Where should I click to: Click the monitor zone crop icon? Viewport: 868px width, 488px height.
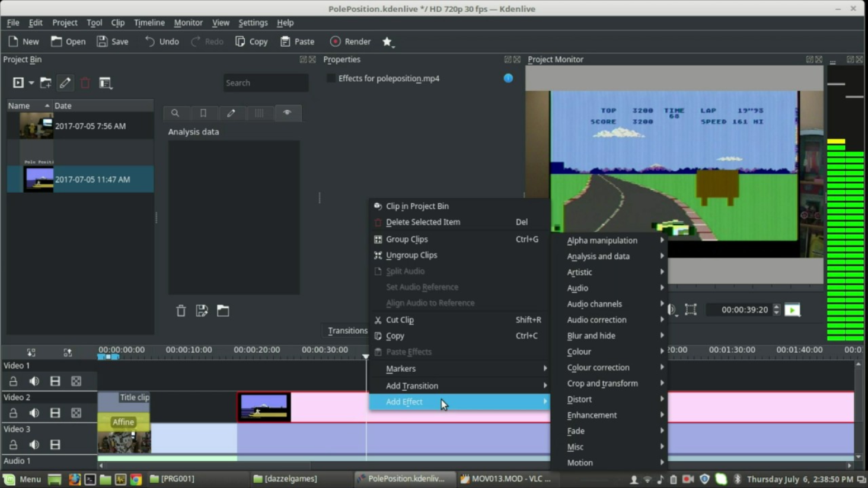pos(691,310)
